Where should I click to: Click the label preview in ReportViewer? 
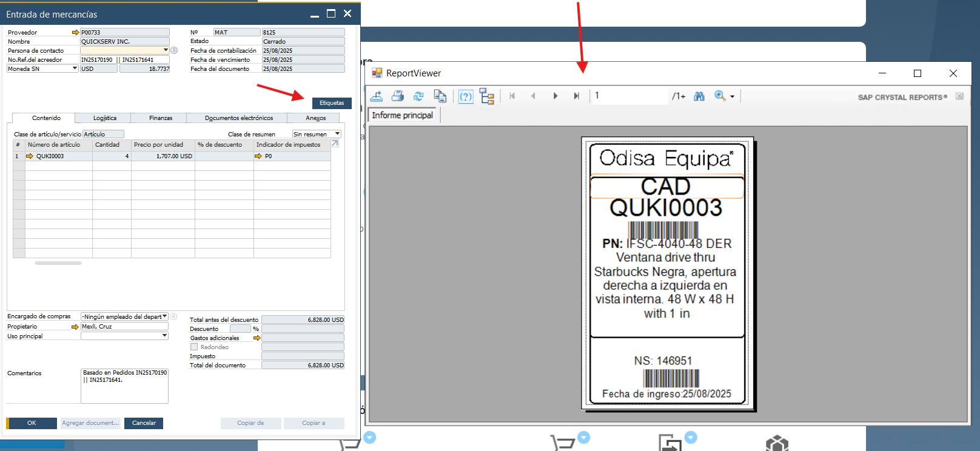667,273
